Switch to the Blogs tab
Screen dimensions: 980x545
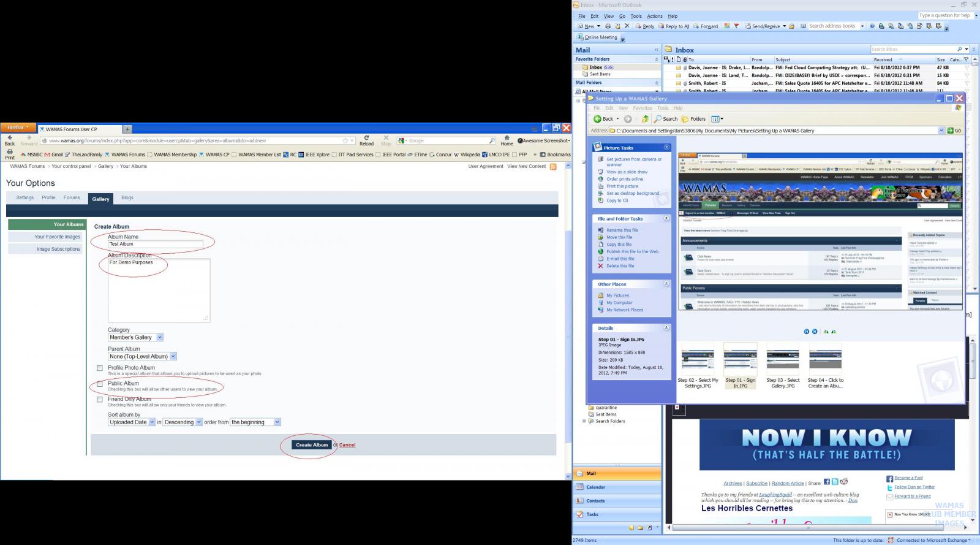pos(127,198)
